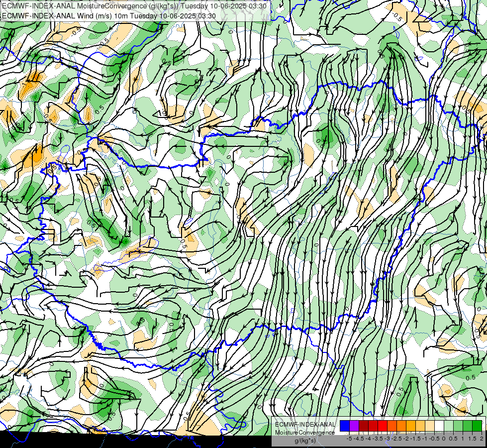Image resolution: width=487 pixels, height=448 pixels.
Task: Click the 'Wind (m/s) 10m' title line
Action: click(109, 15)
